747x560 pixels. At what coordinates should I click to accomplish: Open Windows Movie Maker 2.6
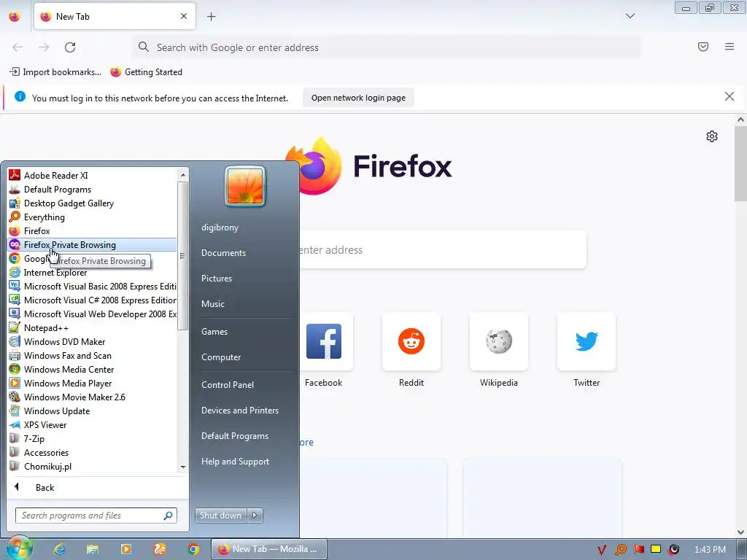[92, 397]
